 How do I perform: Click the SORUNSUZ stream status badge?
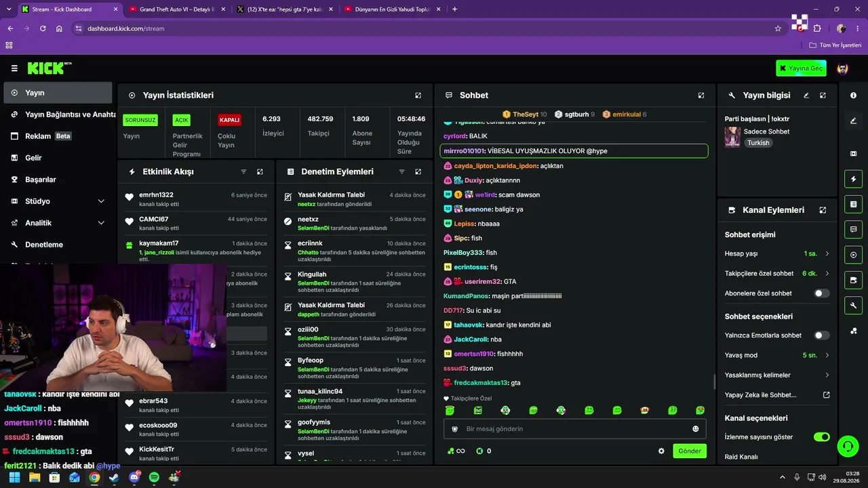(140, 120)
